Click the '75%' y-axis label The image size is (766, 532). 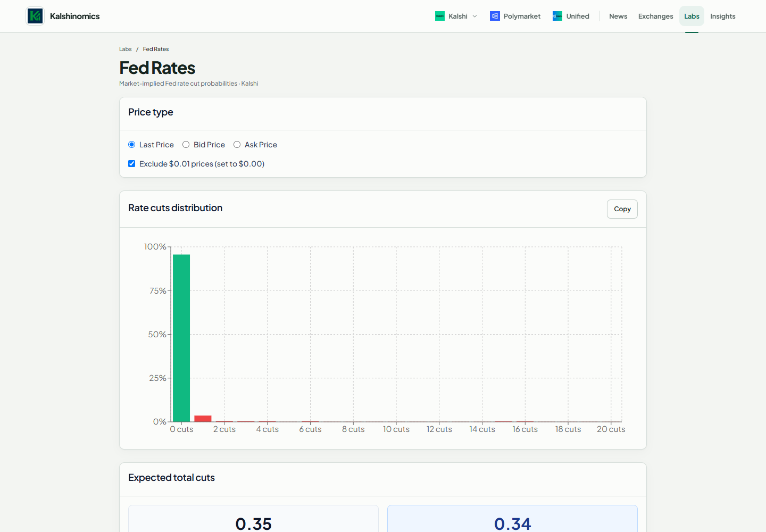point(157,290)
